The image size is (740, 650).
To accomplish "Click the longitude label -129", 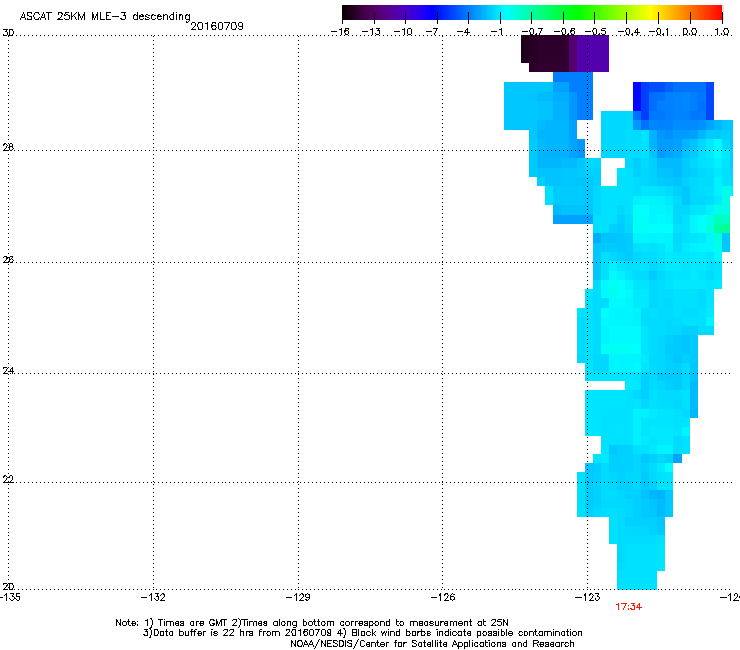I will click(298, 598).
